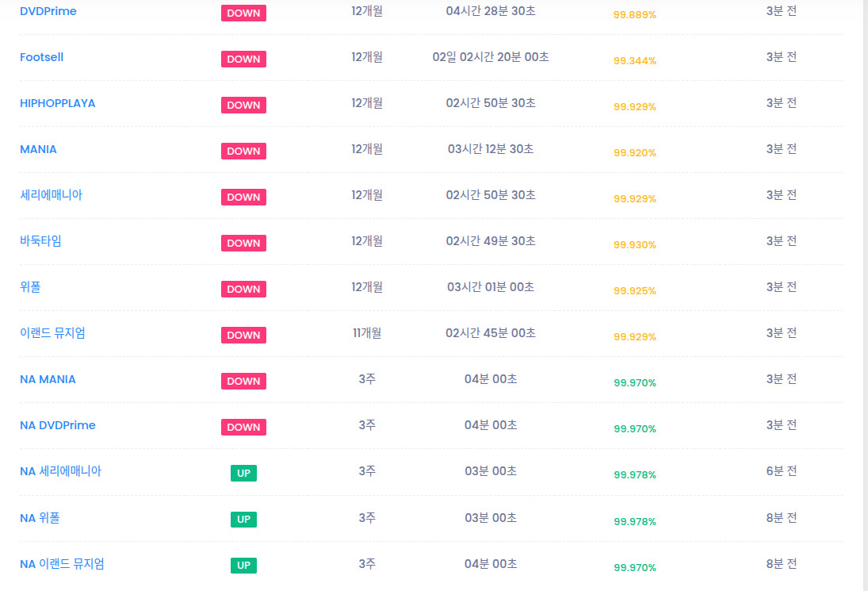This screenshot has height=591, width=868.
Task: Click the 위폴 monitor name
Action: [x=30, y=287]
